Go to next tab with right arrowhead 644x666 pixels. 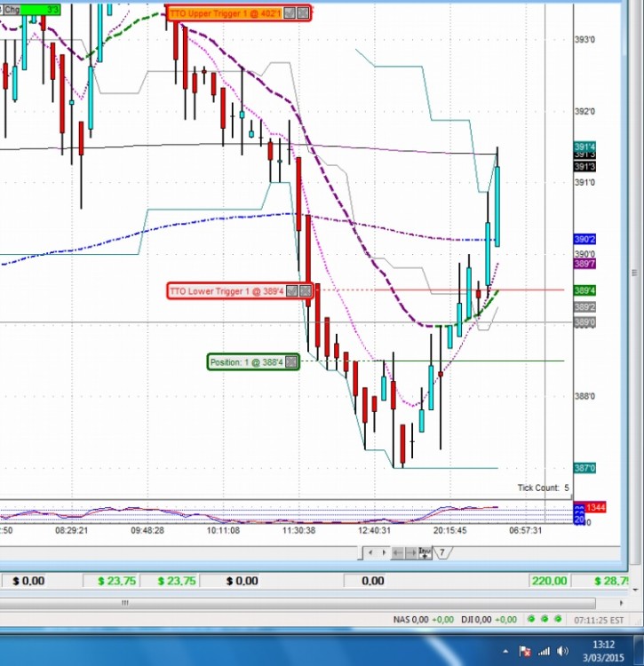[384, 552]
